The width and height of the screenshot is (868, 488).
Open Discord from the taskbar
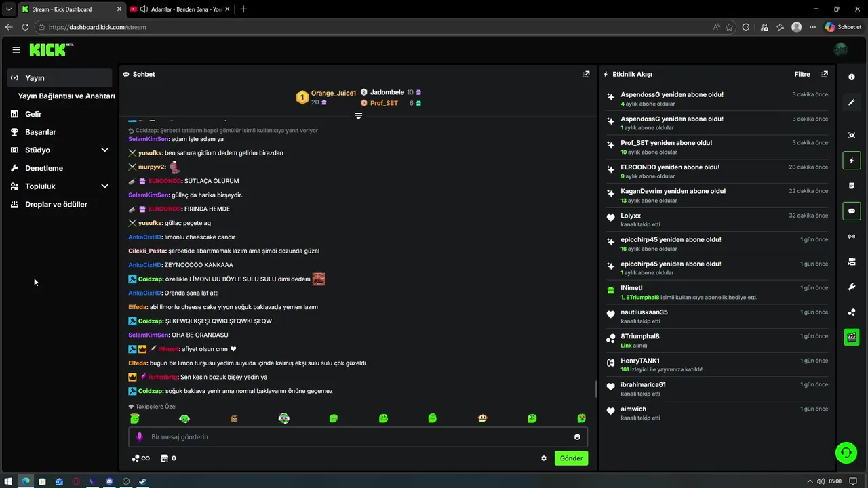click(x=109, y=481)
